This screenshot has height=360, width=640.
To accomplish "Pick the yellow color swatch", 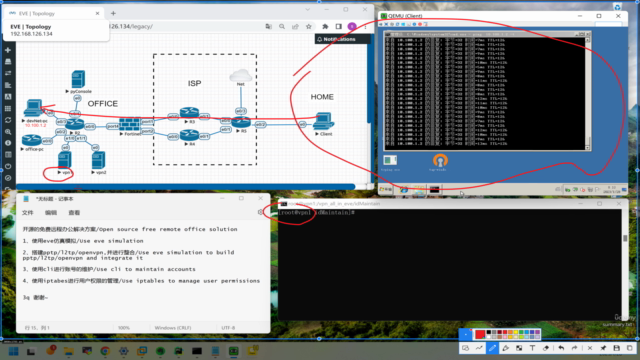I will point(516,333).
